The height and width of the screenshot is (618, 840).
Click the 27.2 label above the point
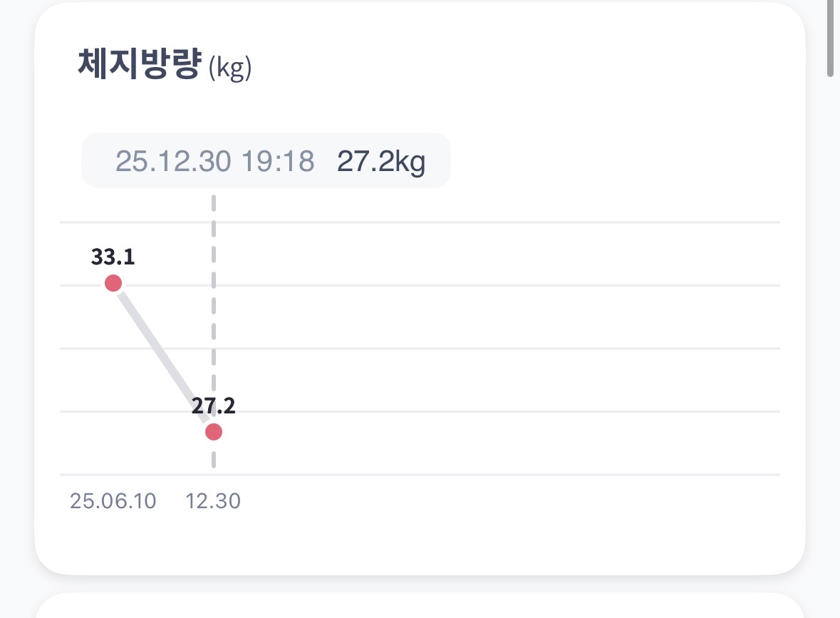coord(213,406)
